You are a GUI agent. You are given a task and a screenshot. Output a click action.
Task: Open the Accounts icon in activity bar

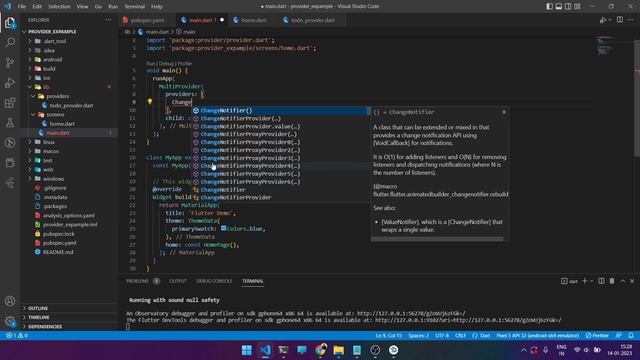tap(10, 301)
